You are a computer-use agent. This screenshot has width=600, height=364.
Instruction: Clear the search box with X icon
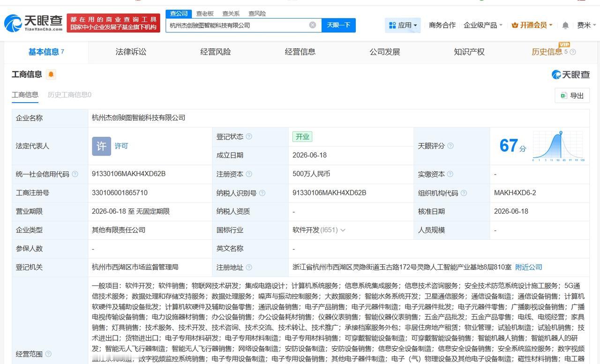coord(312,25)
